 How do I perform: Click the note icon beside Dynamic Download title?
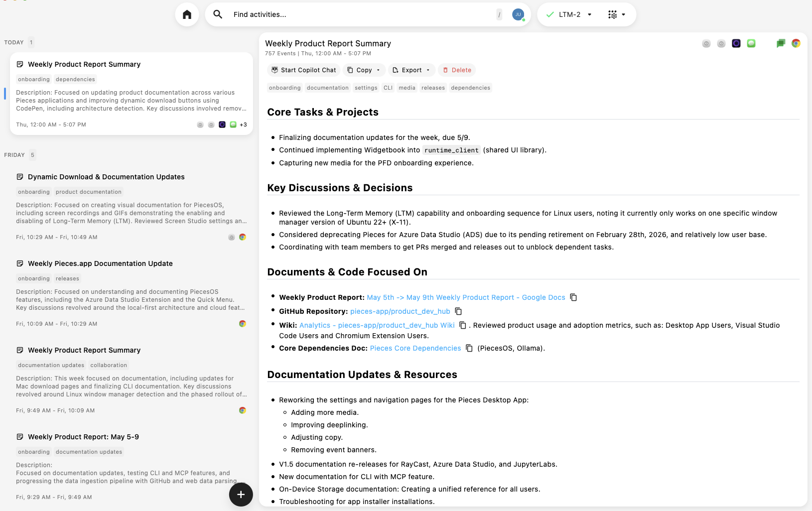pyautogui.click(x=20, y=177)
